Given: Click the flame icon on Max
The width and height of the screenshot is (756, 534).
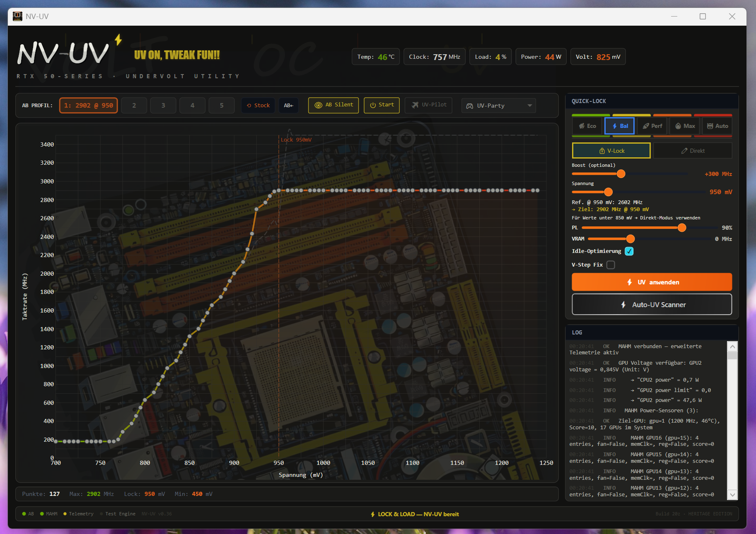Looking at the screenshot, I should coord(678,126).
